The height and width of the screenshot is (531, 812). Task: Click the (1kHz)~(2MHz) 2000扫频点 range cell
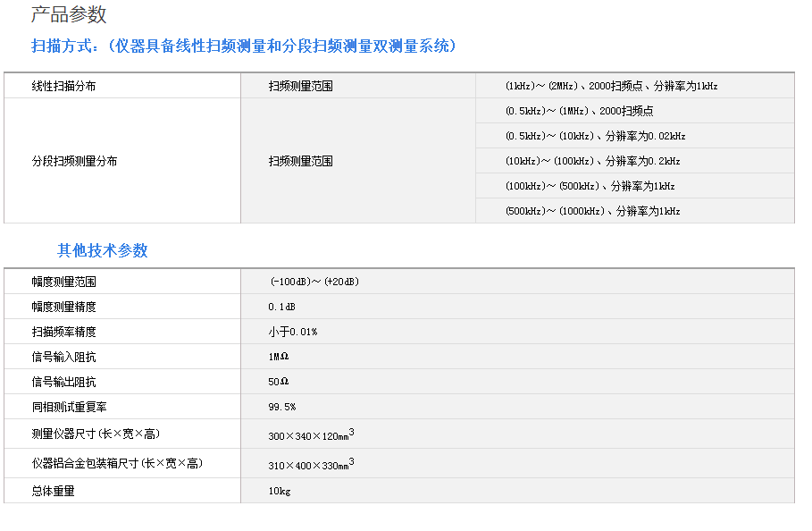(611, 86)
